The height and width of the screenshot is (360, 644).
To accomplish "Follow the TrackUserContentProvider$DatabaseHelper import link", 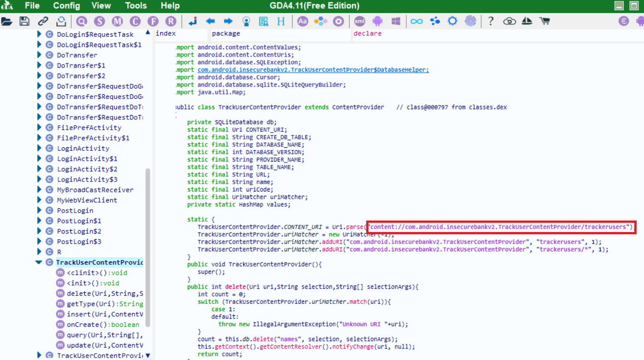I will (x=313, y=70).
